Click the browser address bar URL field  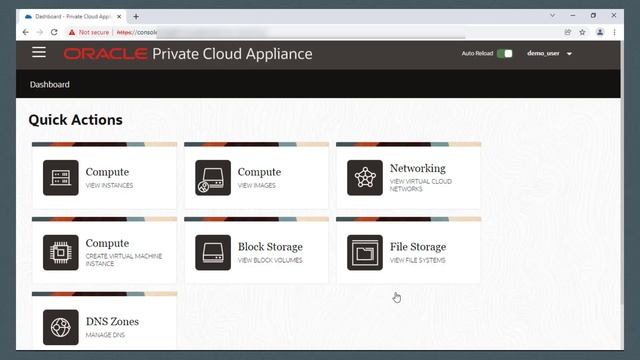point(310,32)
